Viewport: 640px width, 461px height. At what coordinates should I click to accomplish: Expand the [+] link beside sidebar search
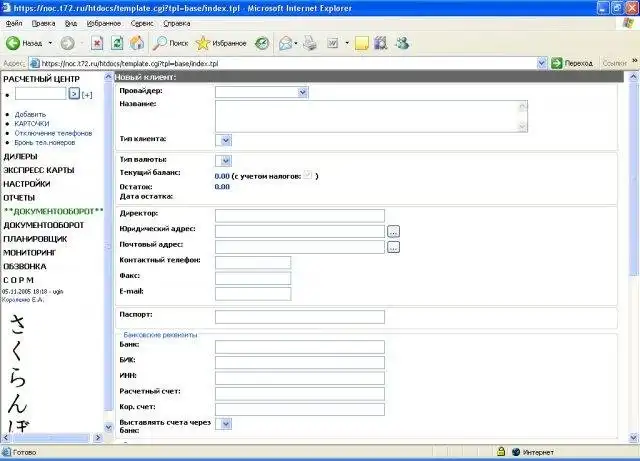coord(87,95)
